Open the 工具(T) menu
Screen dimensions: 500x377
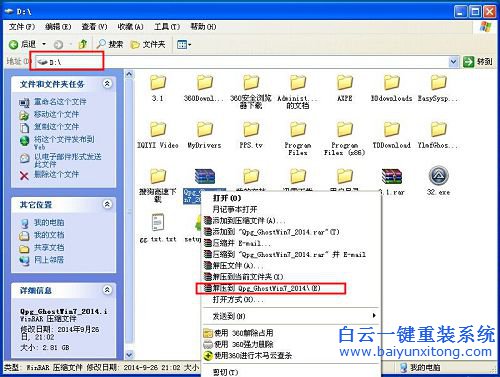tap(167, 27)
